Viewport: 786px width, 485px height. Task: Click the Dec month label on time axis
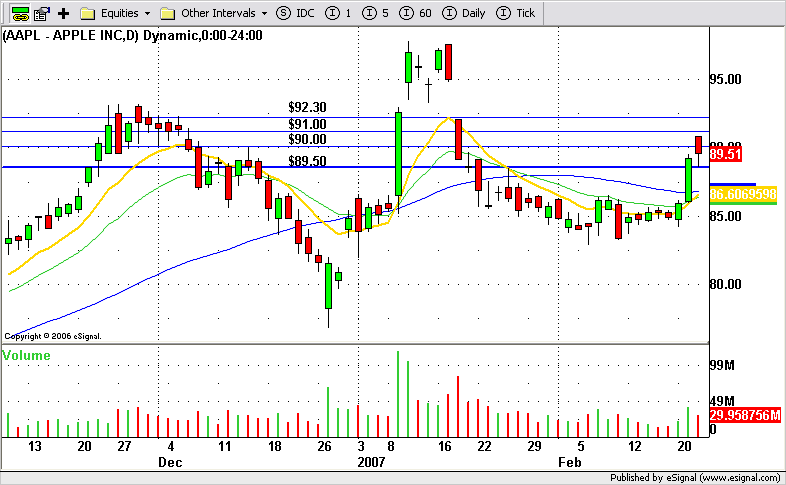(x=170, y=462)
